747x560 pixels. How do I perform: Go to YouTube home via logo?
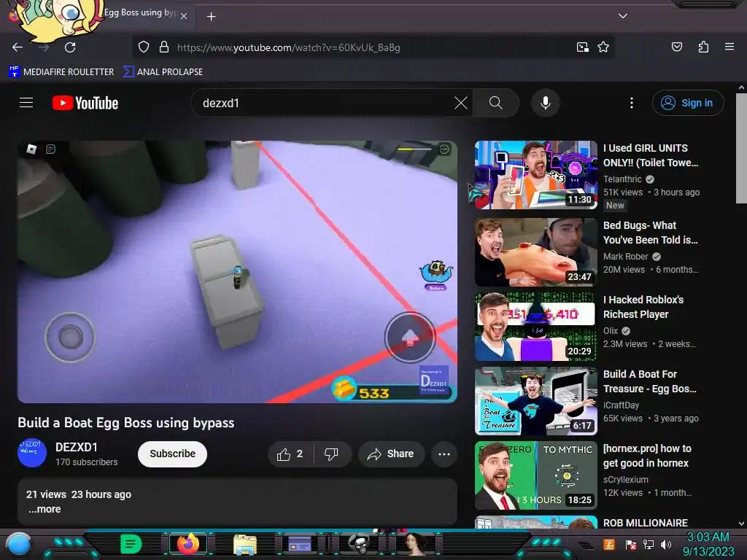click(x=85, y=103)
